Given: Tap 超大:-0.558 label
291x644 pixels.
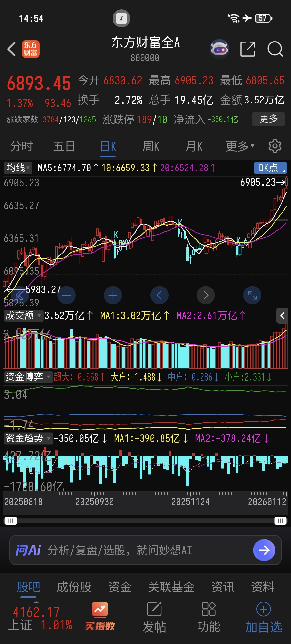Looking at the screenshot, I should click(79, 377).
